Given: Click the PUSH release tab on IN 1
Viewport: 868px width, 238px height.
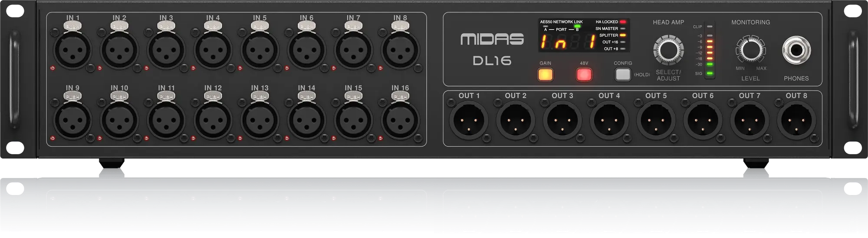Looking at the screenshot, I should click(x=73, y=26).
